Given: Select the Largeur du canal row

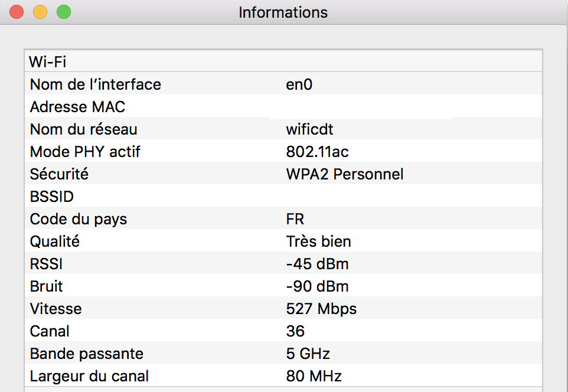Looking at the screenshot, I should [283, 375].
